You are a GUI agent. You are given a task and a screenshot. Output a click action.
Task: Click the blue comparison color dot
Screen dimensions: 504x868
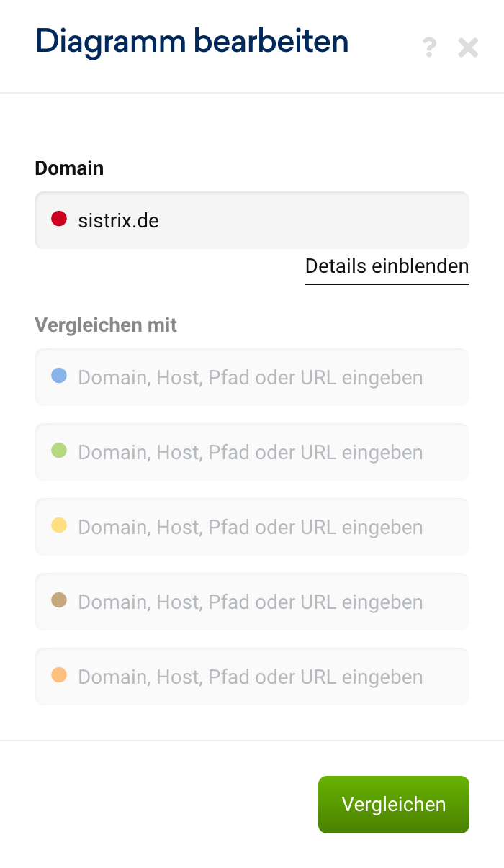tap(59, 376)
